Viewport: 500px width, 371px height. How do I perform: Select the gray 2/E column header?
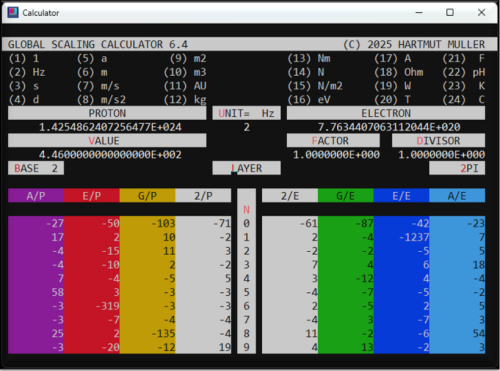click(290, 196)
